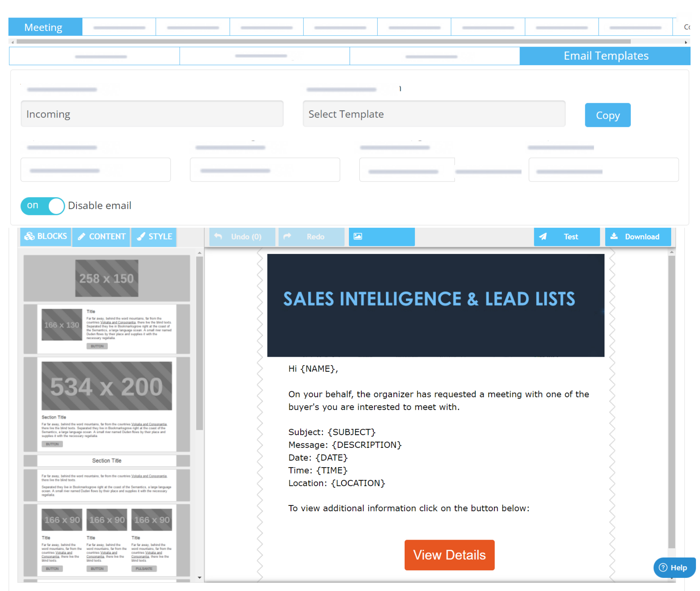Viewport: 700px width, 591px height.
Task: Click the Redo arrow icon
Action: click(x=287, y=236)
